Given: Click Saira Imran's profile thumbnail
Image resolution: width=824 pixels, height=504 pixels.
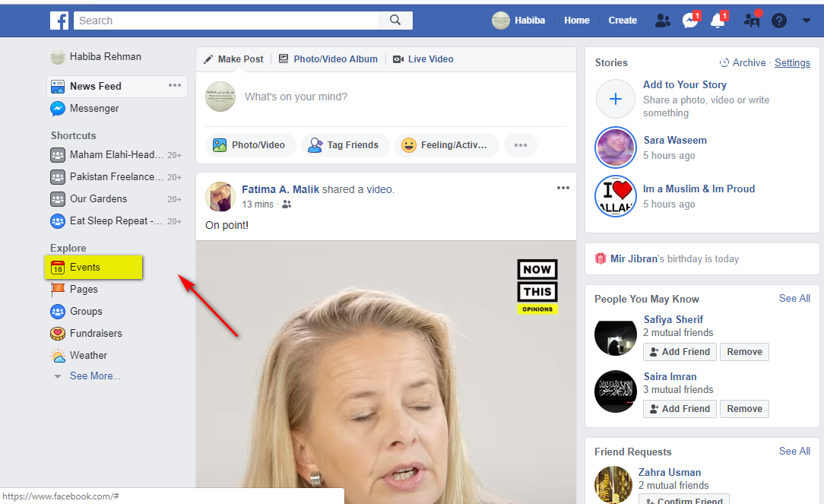Looking at the screenshot, I should click(616, 391).
